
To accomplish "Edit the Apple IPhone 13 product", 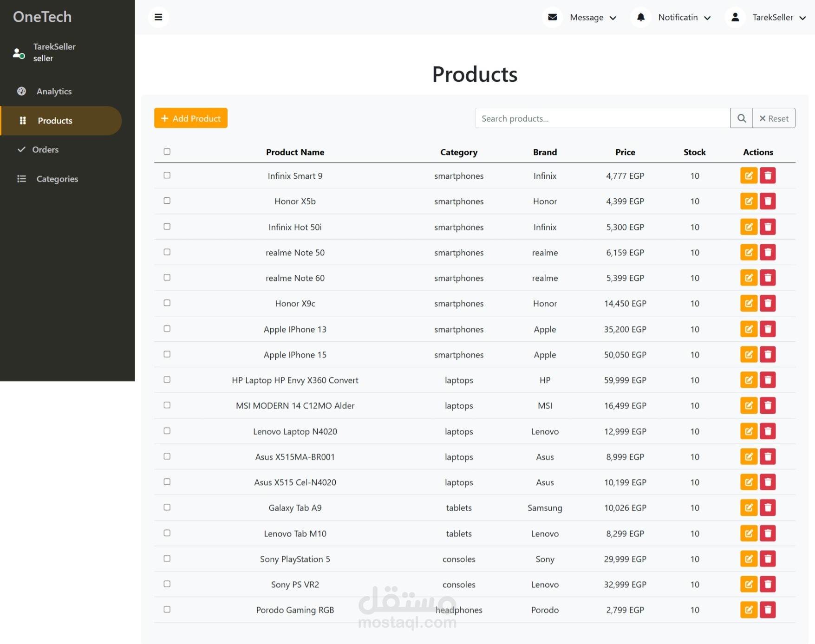I will tap(749, 329).
